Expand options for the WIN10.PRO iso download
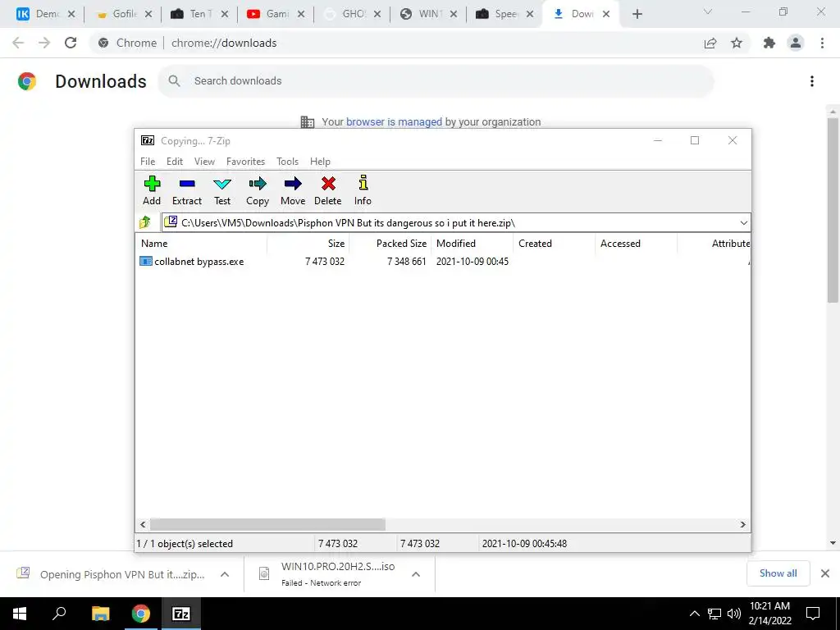 coord(416,574)
